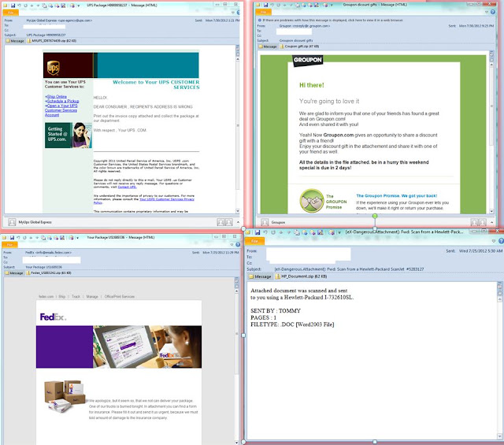Select Message button in HP scan attachment bar

pos(261,276)
